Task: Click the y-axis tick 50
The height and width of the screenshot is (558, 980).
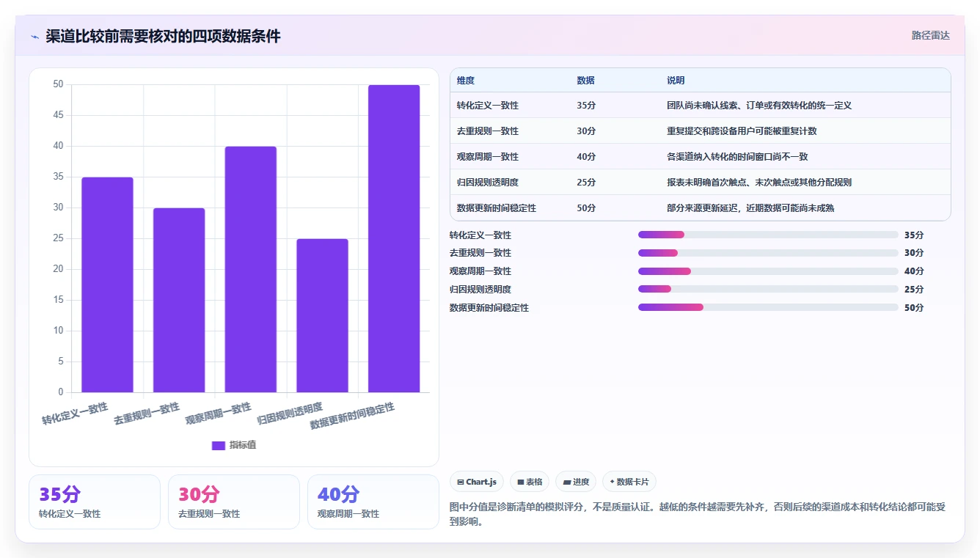Action: [x=58, y=84]
